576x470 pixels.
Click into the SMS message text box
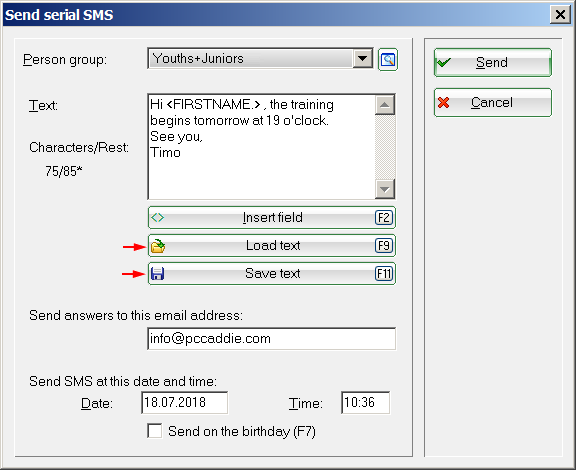click(x=262, y=147)
